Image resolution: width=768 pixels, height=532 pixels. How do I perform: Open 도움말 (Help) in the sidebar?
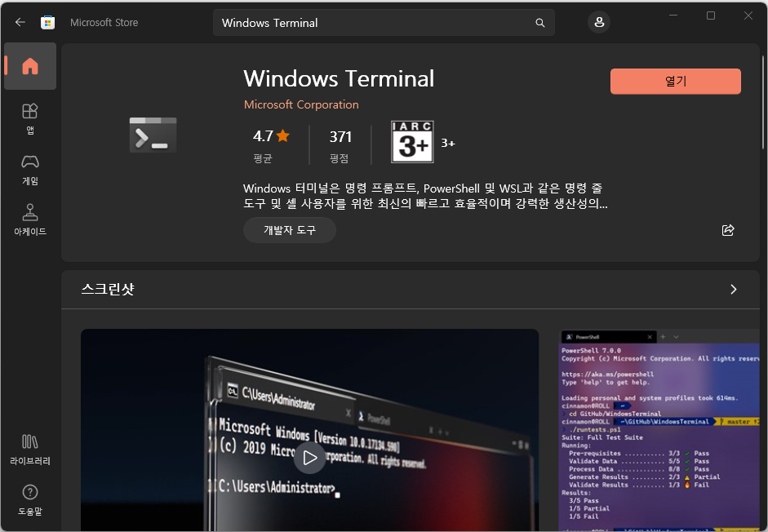pos(30,499)
